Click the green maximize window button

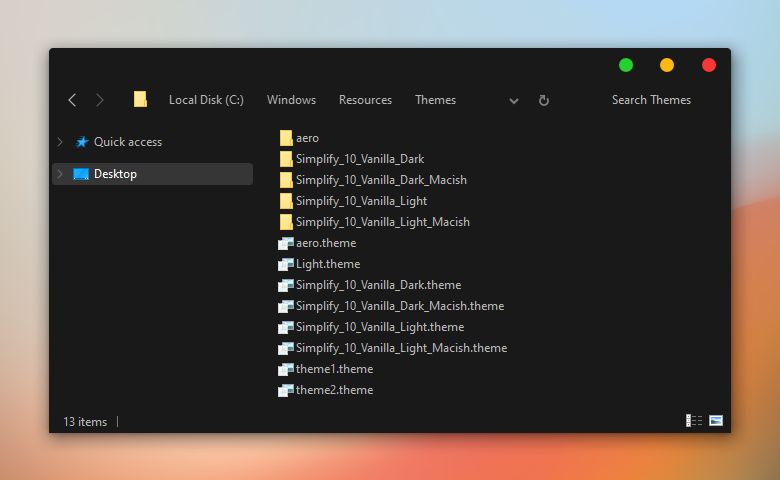point(626,65)
